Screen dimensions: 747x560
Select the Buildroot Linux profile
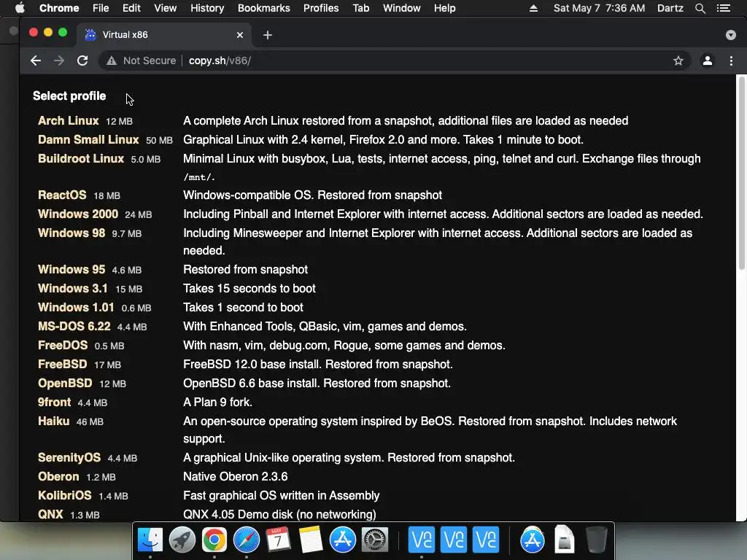pyautogui.click(x=81, y=158)
